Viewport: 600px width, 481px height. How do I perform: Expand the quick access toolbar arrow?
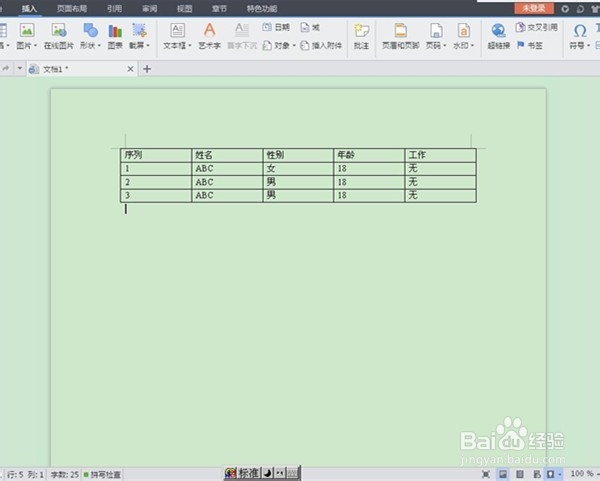pyautogui.click(x=19, y=69)
